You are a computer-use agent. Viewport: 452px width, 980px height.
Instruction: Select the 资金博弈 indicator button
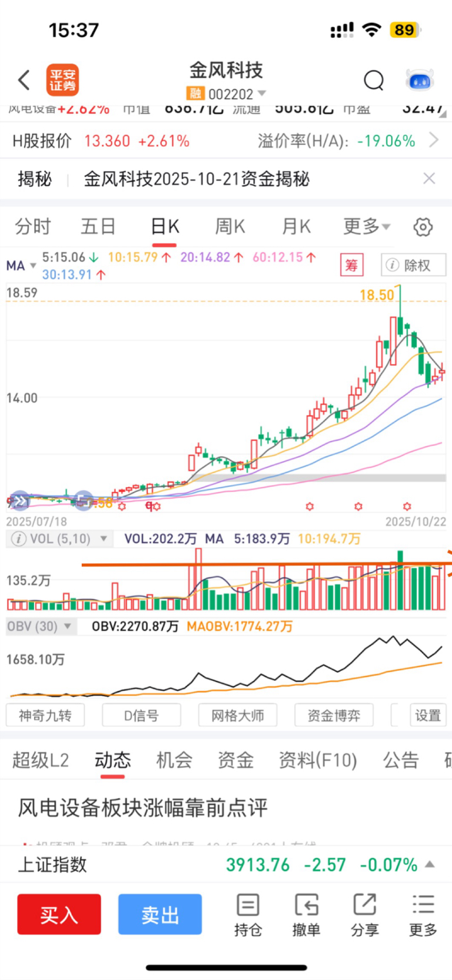(334, 715)
